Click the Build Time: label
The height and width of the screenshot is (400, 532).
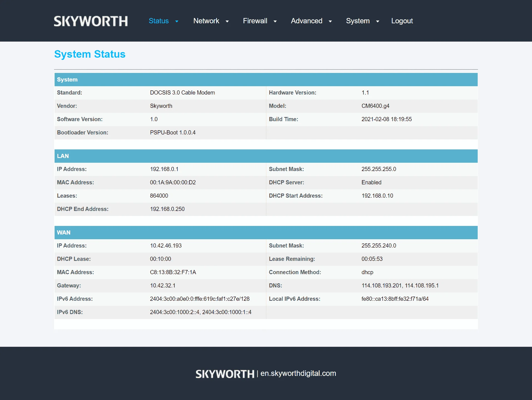[283, 119]
